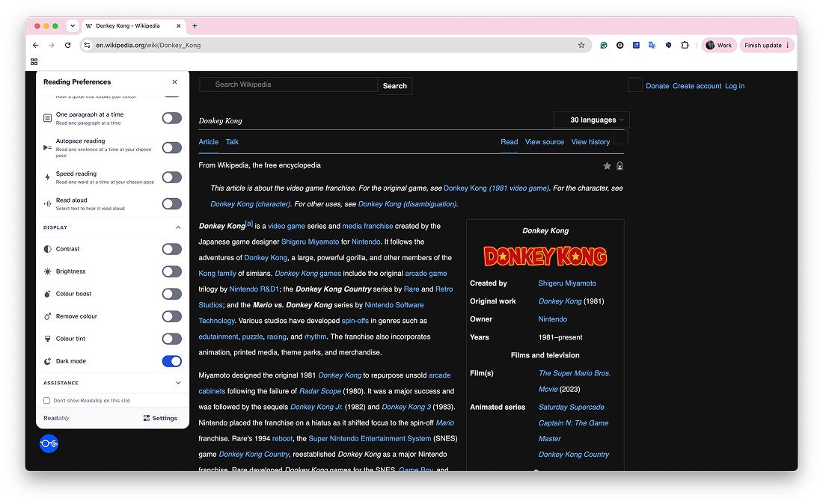Expand the ASSISTANCE section chevron
The height and width of the screenshot is (504, 823).
click(x=178, y=383)
